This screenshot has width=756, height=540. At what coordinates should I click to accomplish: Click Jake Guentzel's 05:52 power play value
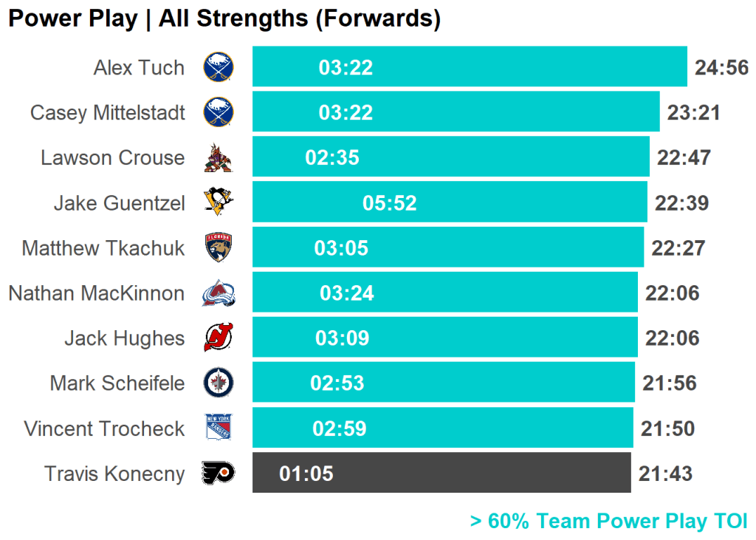tap(390, 203)
